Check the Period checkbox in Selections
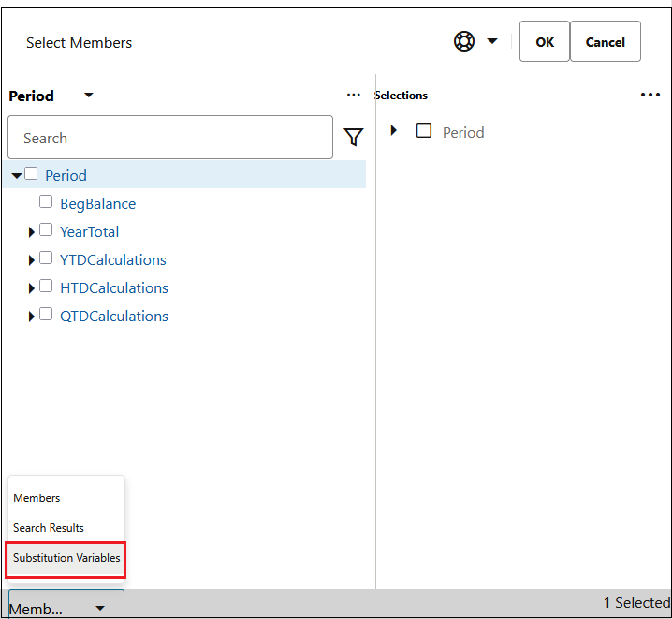 424,130
